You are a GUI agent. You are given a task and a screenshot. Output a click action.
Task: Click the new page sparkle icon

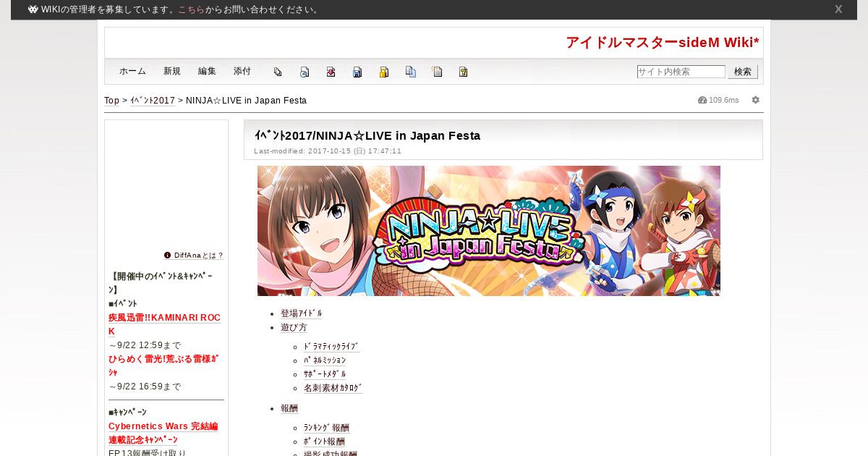437,72
